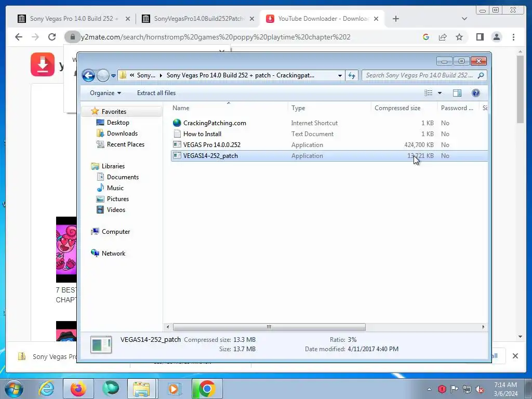The image size is (532, 399).
Task: Sort by Compressed size column
Action: point(404,108)
